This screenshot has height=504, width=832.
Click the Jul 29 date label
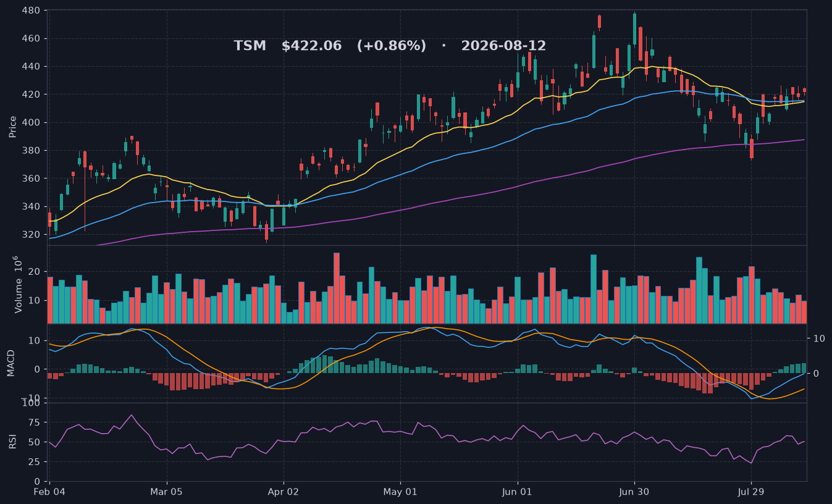(x=751, y=493)
